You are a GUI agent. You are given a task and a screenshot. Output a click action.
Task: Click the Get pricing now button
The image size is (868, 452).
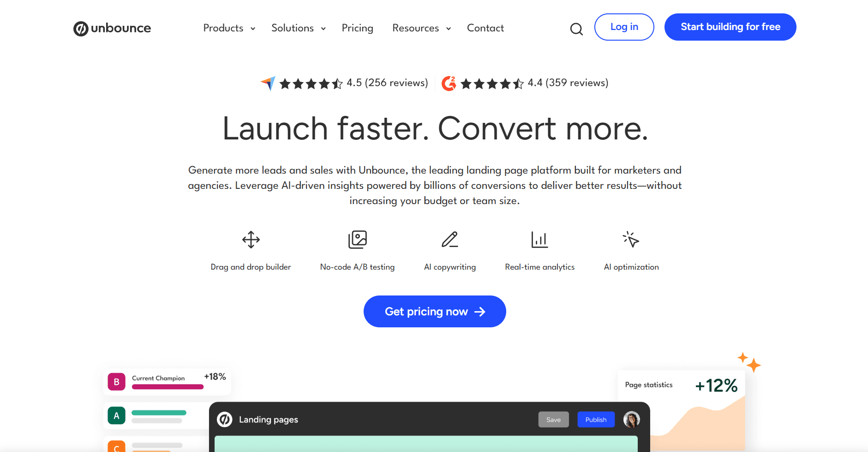coord(435,312)
